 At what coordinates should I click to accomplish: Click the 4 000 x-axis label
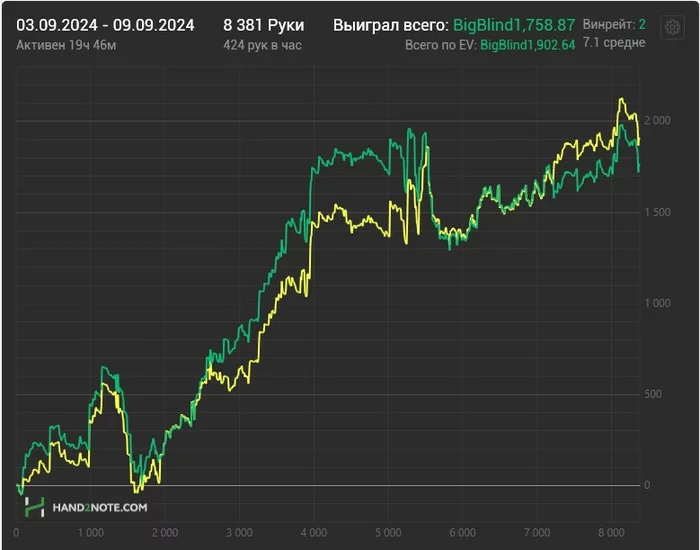(313, 533)
